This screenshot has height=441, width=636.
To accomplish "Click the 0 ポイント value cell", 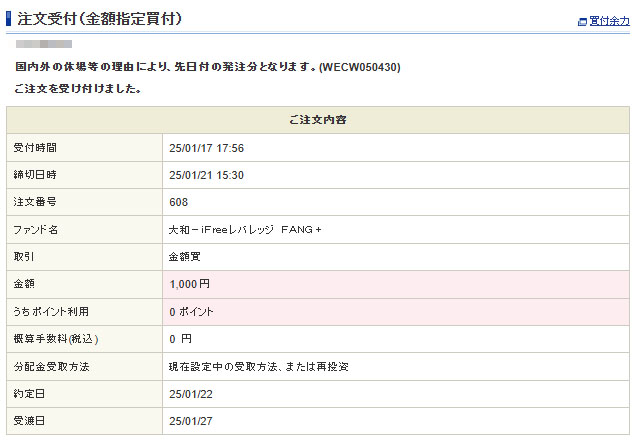I will [191, 312].
